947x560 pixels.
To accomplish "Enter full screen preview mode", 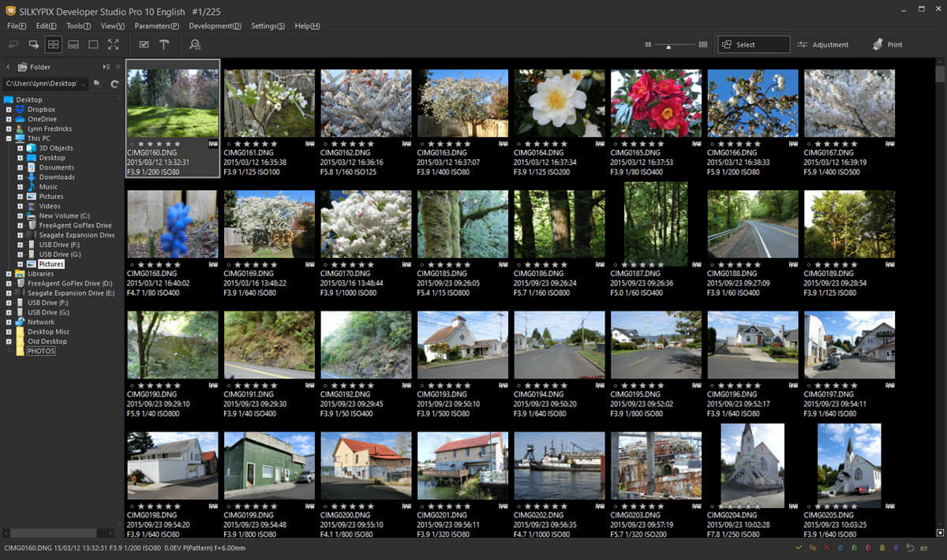I will coord(114,45).
